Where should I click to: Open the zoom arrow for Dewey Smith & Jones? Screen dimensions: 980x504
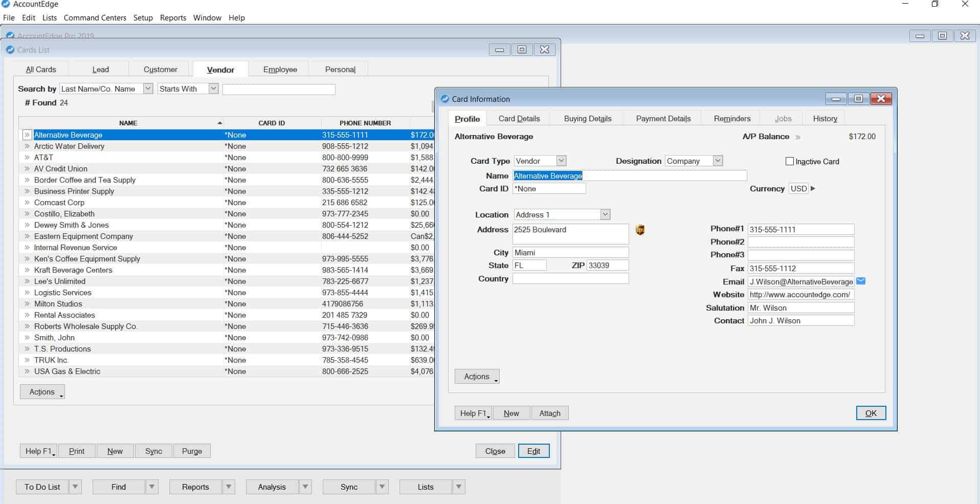coord(27,225)
